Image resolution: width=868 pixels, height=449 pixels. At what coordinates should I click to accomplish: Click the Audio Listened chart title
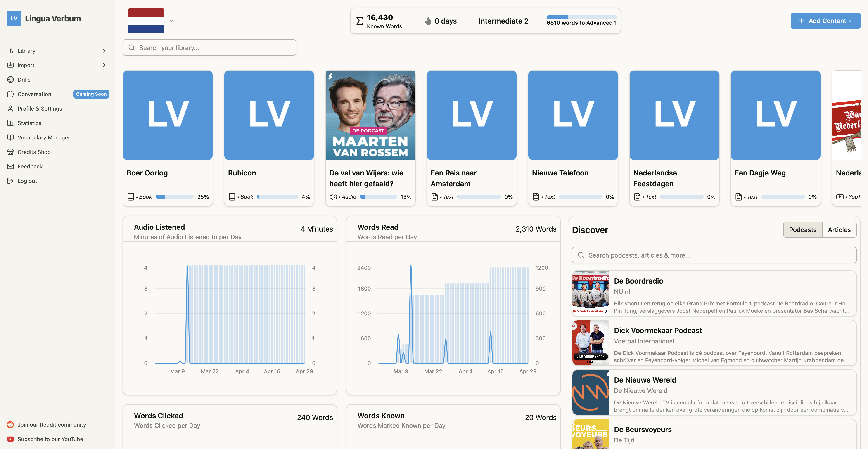click(159, 227)
